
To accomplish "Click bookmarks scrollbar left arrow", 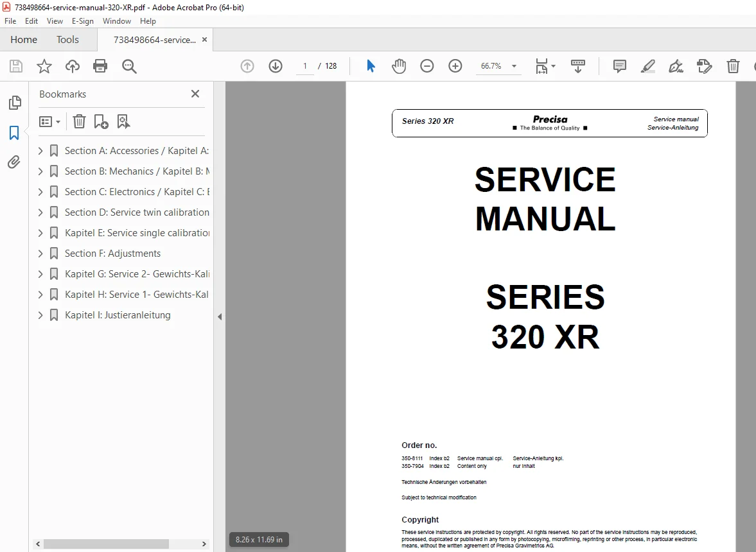I will [38, 544].
